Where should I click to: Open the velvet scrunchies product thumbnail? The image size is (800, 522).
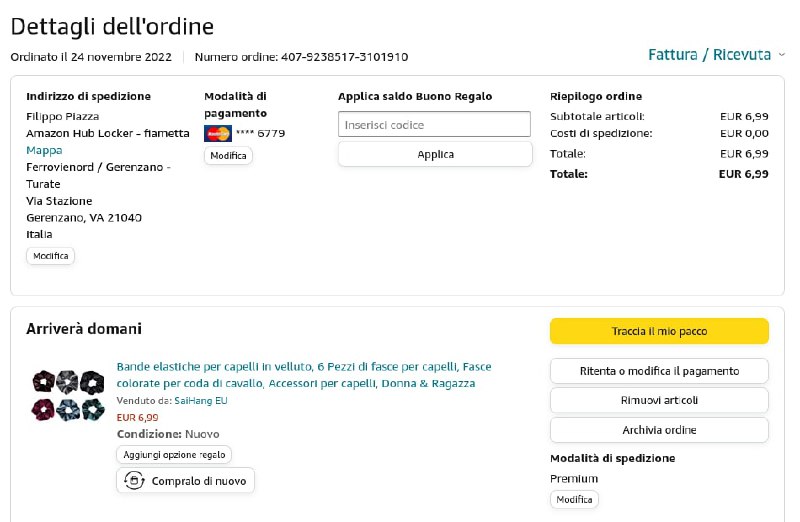click(x=66, y=394)
